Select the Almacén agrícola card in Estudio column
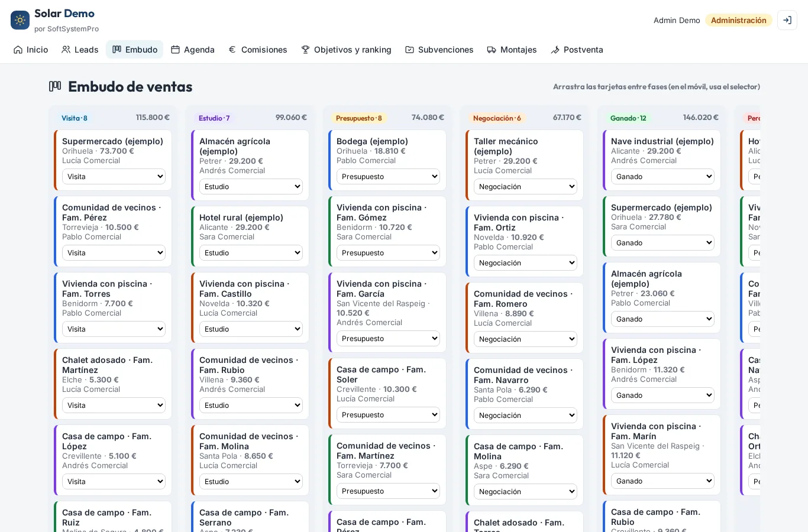The width and height of the screenshot is (808, 532). (x=250, y=166)
